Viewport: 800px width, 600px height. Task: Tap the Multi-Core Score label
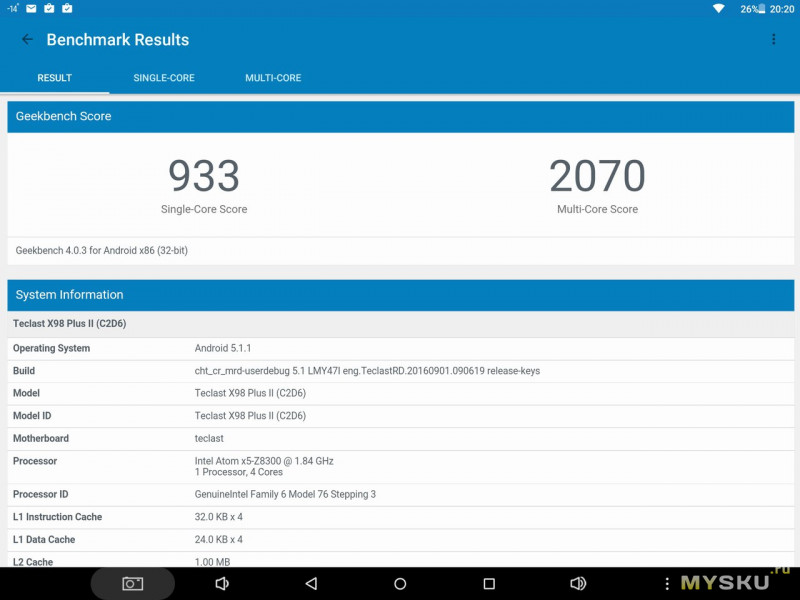coord(597,209)
